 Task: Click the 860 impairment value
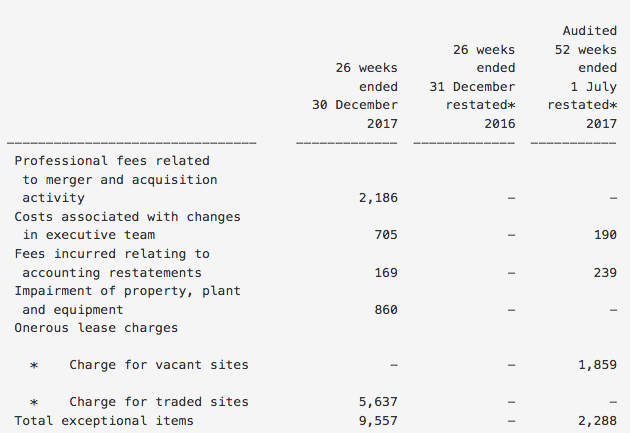(386, 310)
